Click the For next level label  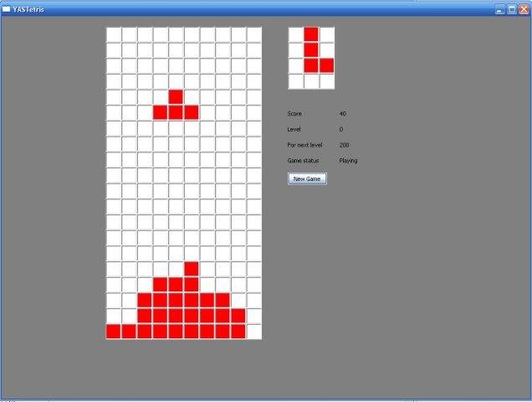pos(304,145)
